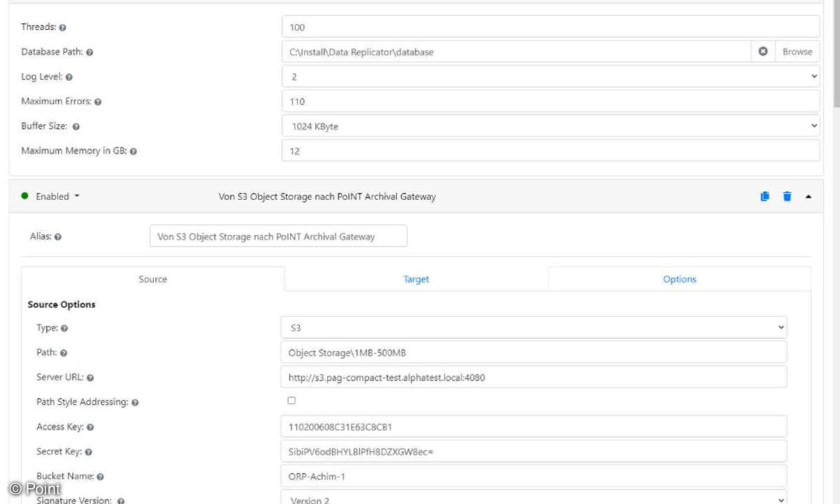
Task: Click the help icon next to Alias
Action: coord(57,237)
